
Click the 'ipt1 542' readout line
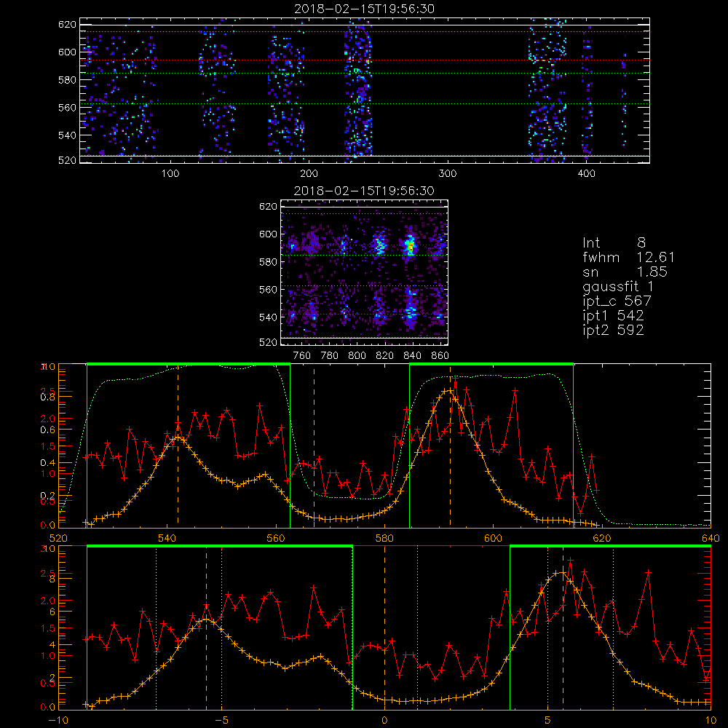(613, 316)
